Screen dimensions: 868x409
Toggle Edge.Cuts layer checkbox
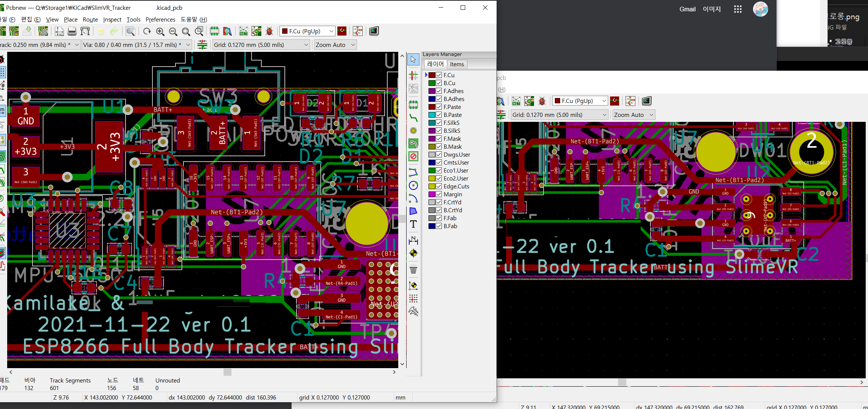pos(439,186)
